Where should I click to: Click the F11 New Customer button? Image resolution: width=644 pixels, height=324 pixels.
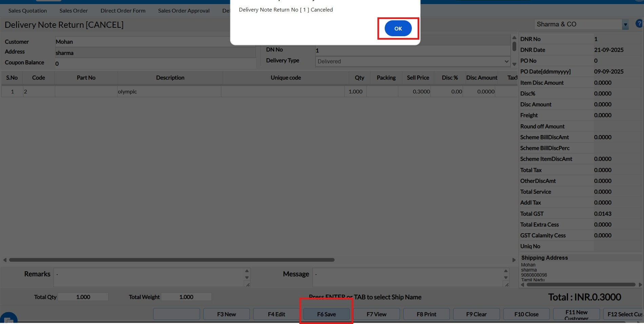pos(576,314)
